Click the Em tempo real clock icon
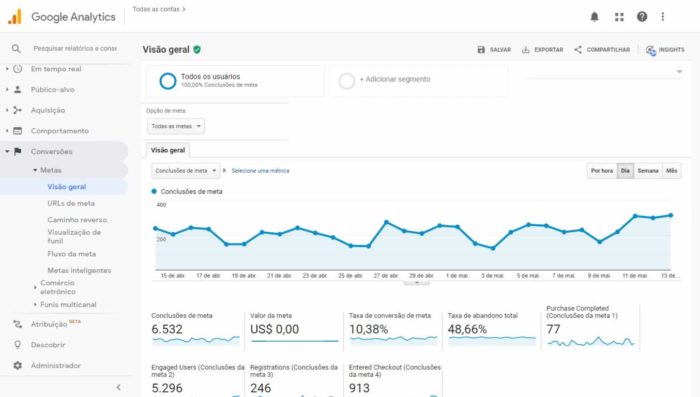Viewport: 700px width, 397px height. (x=17, y=69)
